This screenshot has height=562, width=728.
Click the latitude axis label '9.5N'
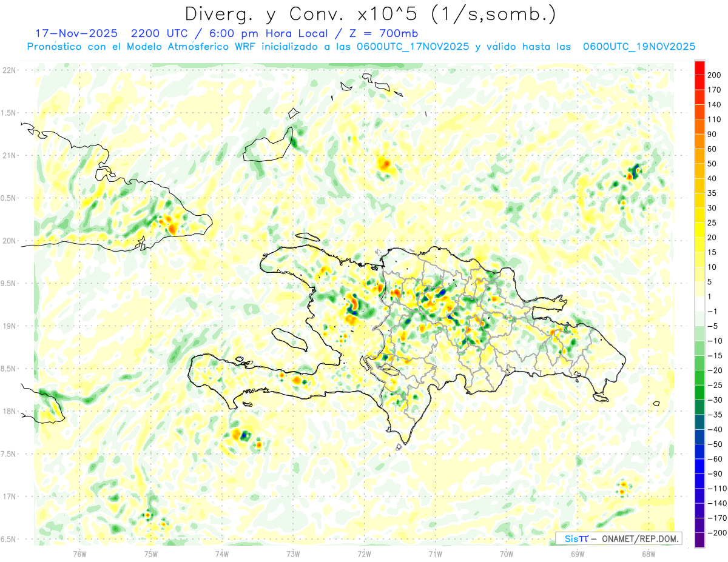click(x=9, y=283)
